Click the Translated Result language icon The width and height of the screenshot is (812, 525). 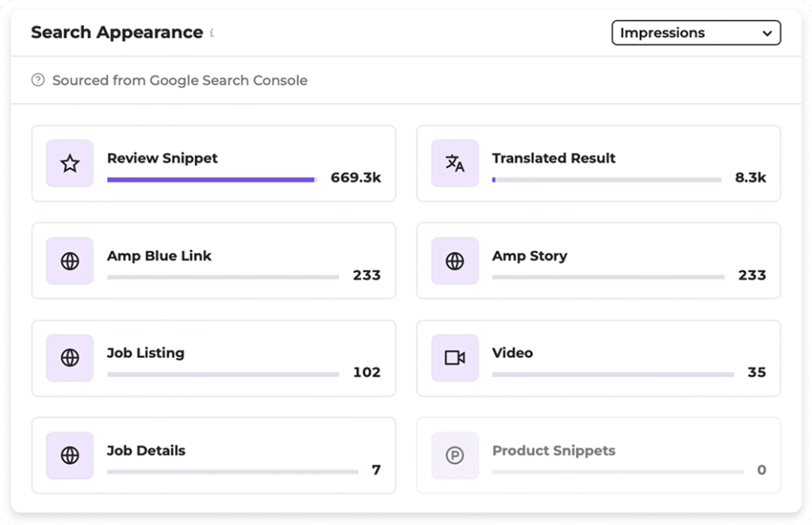coord(454,163)
